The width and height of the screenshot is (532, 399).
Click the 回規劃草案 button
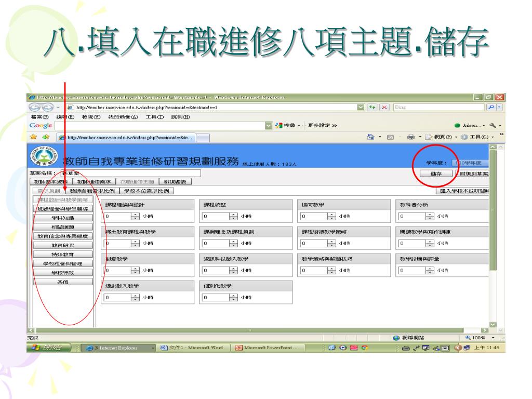click(472, 174)
